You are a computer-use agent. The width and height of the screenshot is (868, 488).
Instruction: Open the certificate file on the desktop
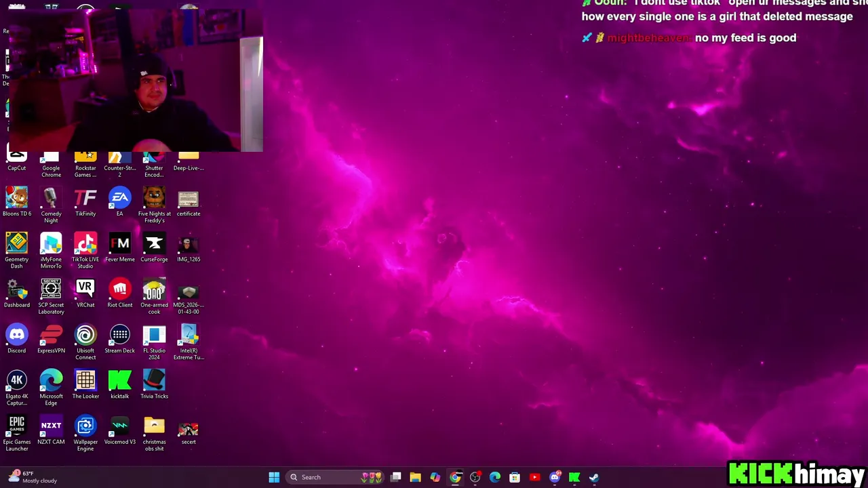coord(189,203)
